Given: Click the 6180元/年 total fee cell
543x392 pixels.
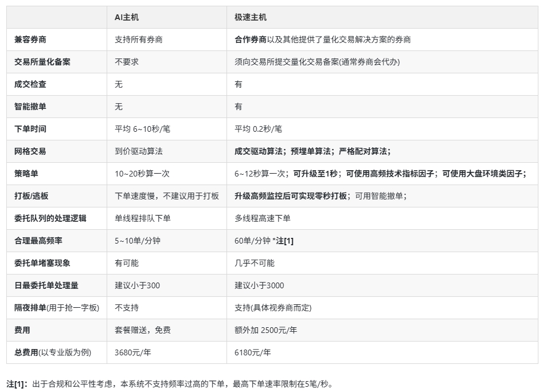Looking at the screenshot, I should 252,352.
